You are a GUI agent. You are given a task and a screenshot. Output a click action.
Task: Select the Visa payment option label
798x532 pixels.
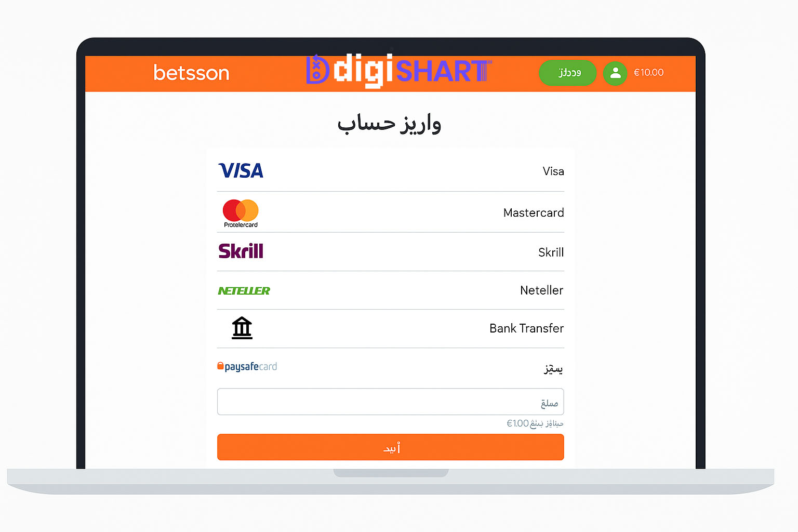pyautogui.click(x=553, y=171)
